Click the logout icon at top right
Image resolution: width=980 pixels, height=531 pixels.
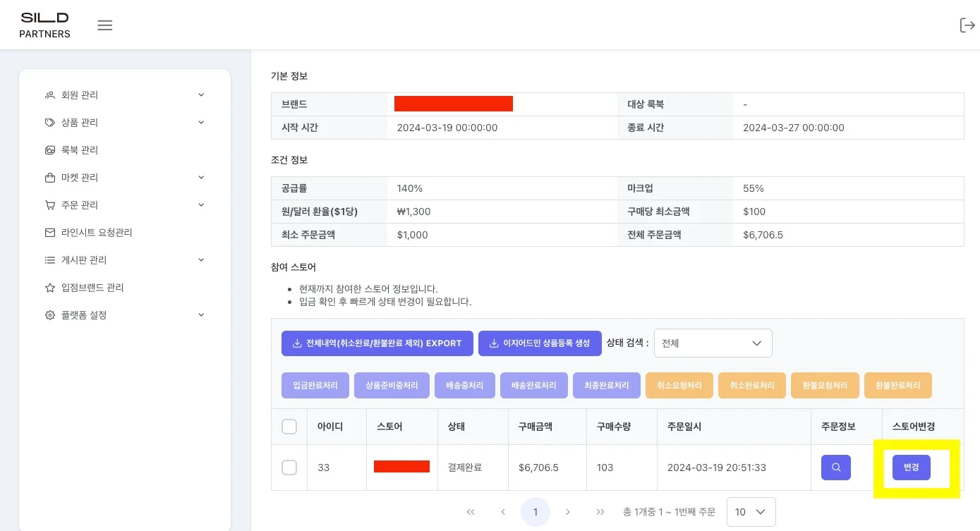pos(967,25)
